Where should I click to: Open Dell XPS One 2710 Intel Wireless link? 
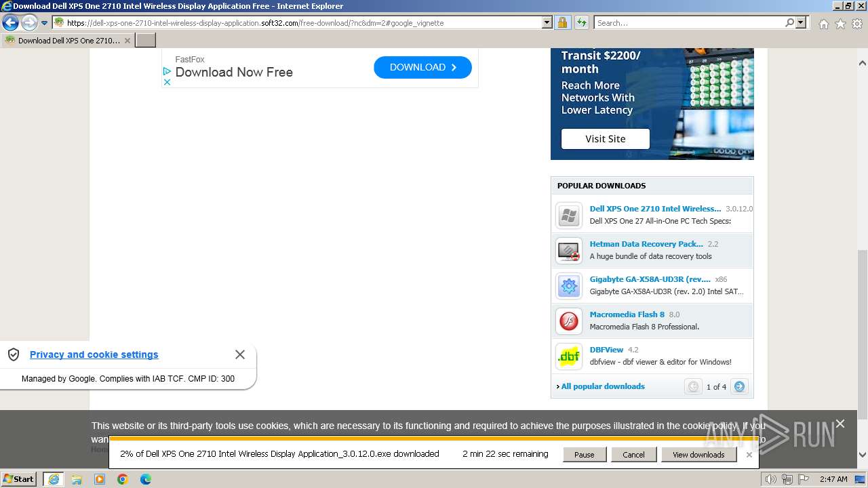655,209
